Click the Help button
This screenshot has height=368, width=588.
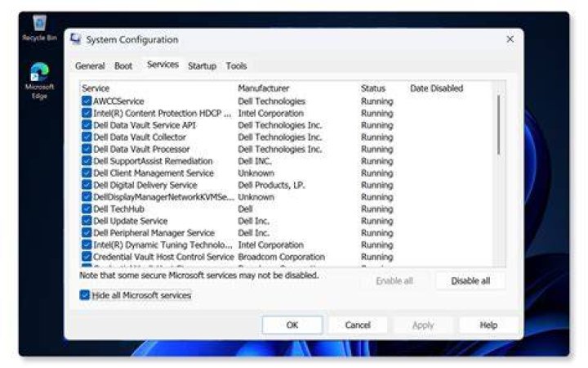tap(488, 325)
